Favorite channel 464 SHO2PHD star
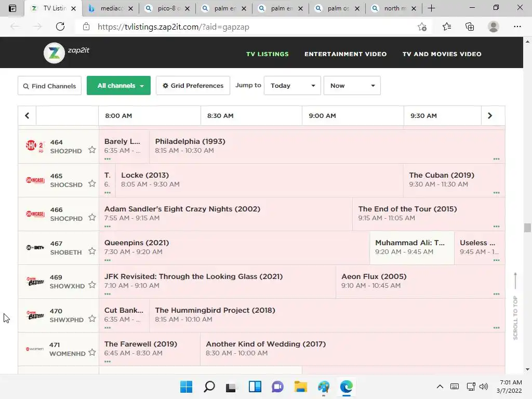 pyautogui.click(x=92, y=150)
